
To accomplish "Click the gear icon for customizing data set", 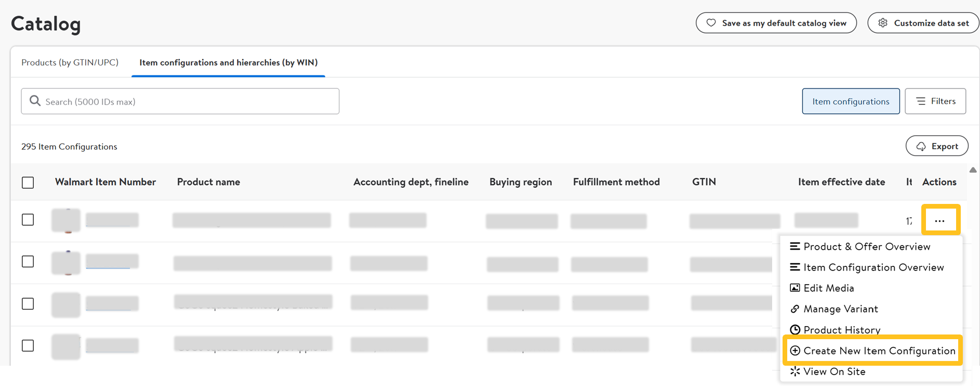I will pyautogui.click(x=883, y=23).
